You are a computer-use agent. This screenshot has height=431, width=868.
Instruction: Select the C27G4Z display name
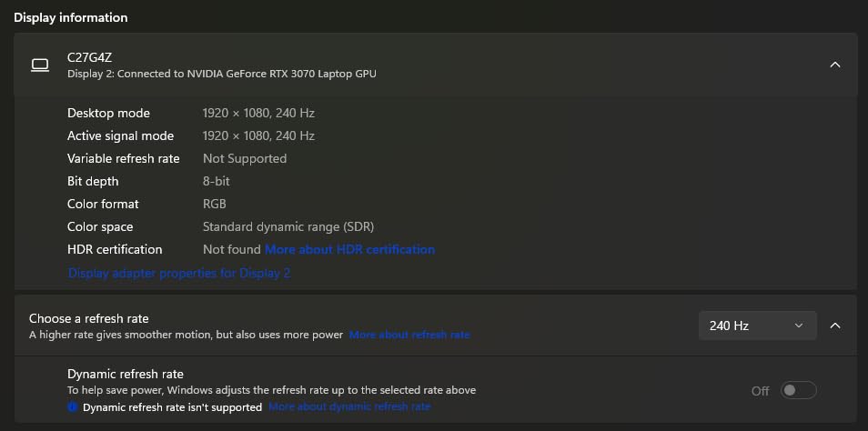tap(89, 57)
